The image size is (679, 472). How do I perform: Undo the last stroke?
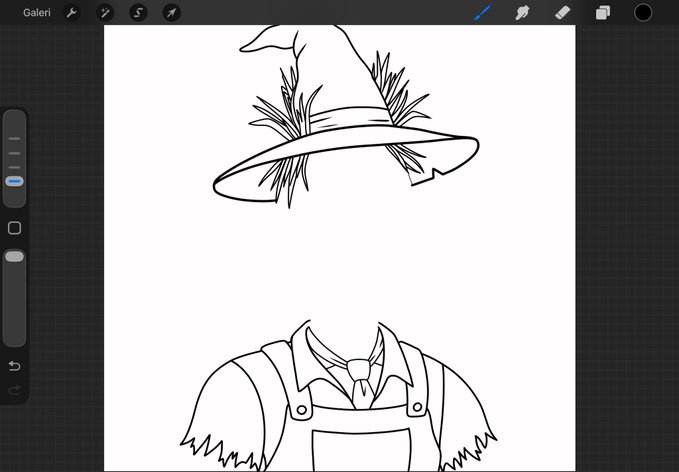[x=14, y=366]
